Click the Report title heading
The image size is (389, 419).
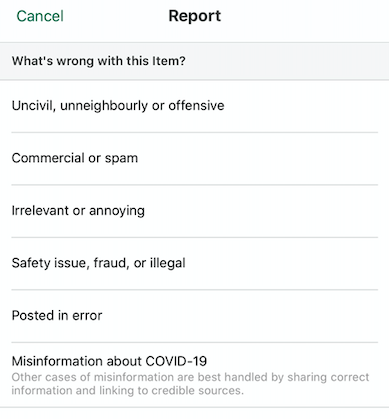point(195,16)
